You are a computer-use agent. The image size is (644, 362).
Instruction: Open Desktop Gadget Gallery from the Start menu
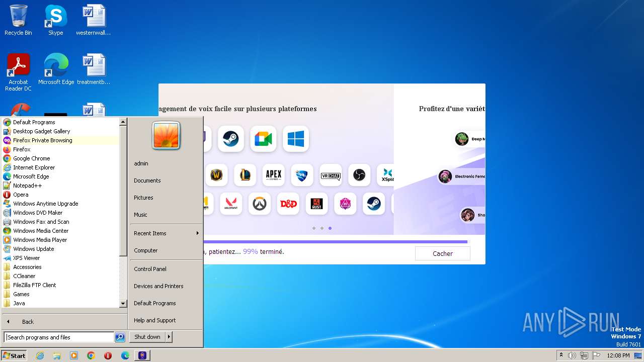click(x=60, y=131)
